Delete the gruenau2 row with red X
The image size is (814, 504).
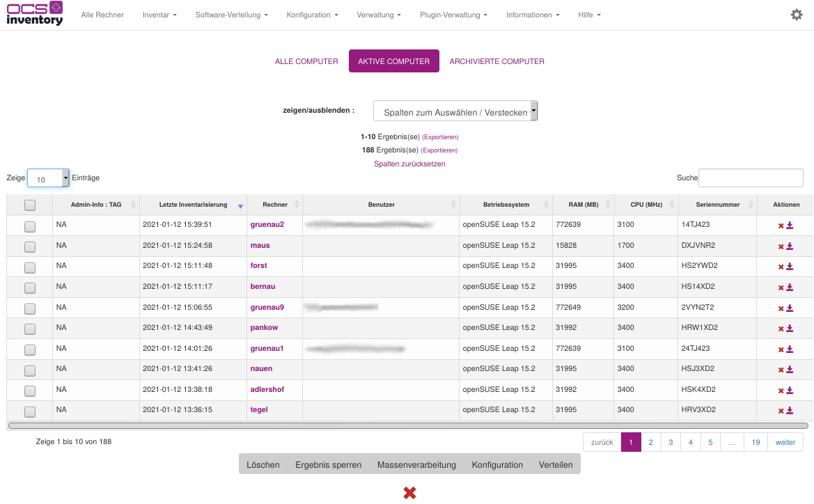pyautogui.click(x=781, y=226)
